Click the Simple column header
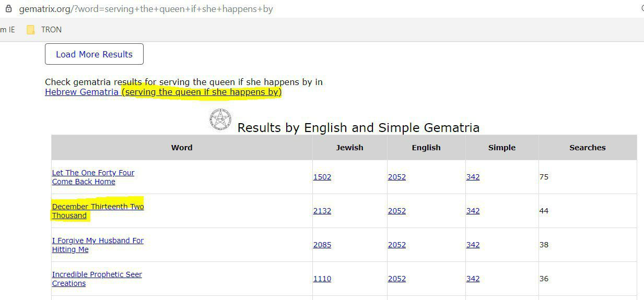The image size is (644, 300). click(502, 148)
